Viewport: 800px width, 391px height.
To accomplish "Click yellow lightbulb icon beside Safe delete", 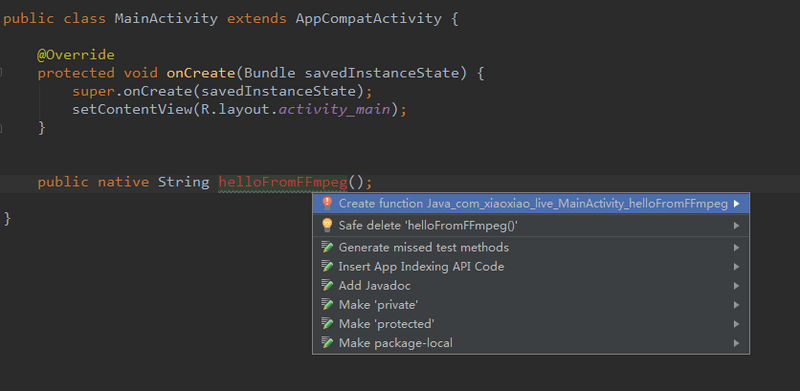I will click(327, 225).
